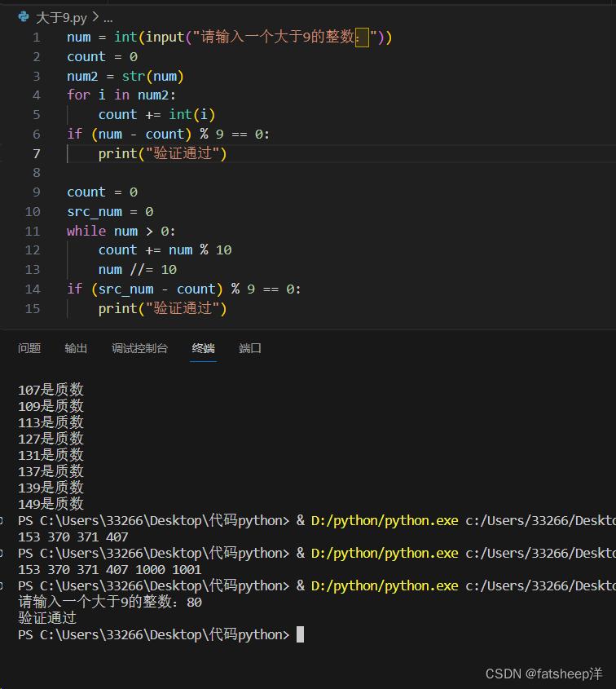Open the 端口 tab
This screenshot has height=689, width=616.
[x=250, y=348]
